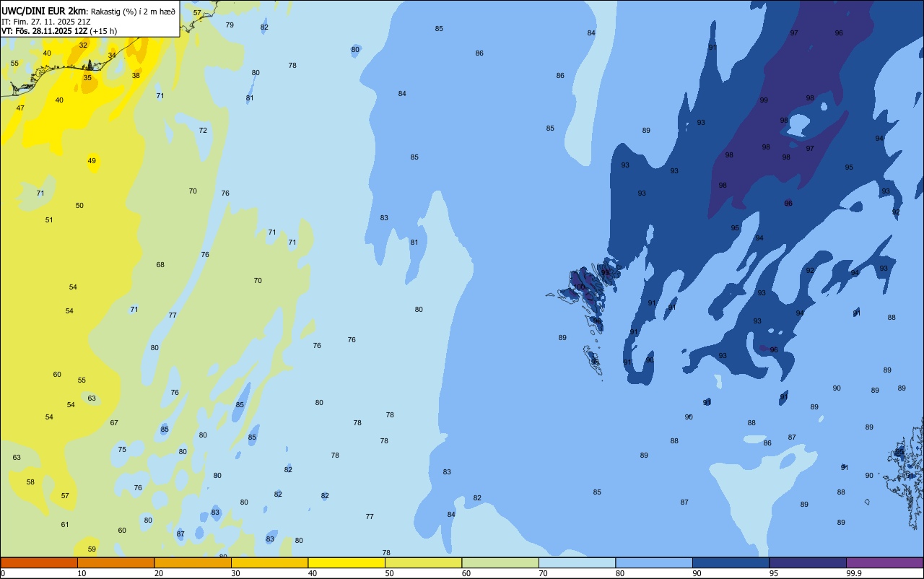Choose the pale green 60–70 legend swatch
The width and height of the screenshot is (924, 579).
[500, 562]
